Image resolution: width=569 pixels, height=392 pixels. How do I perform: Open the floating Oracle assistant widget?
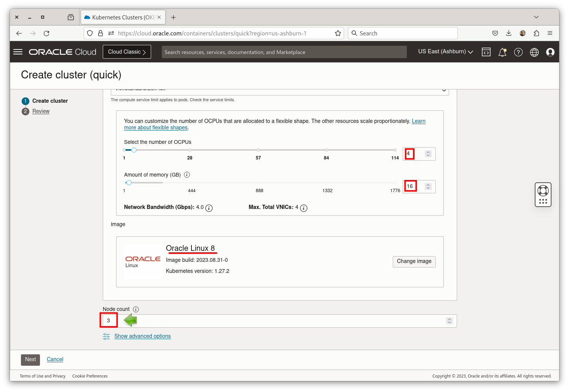pos(543,194)
